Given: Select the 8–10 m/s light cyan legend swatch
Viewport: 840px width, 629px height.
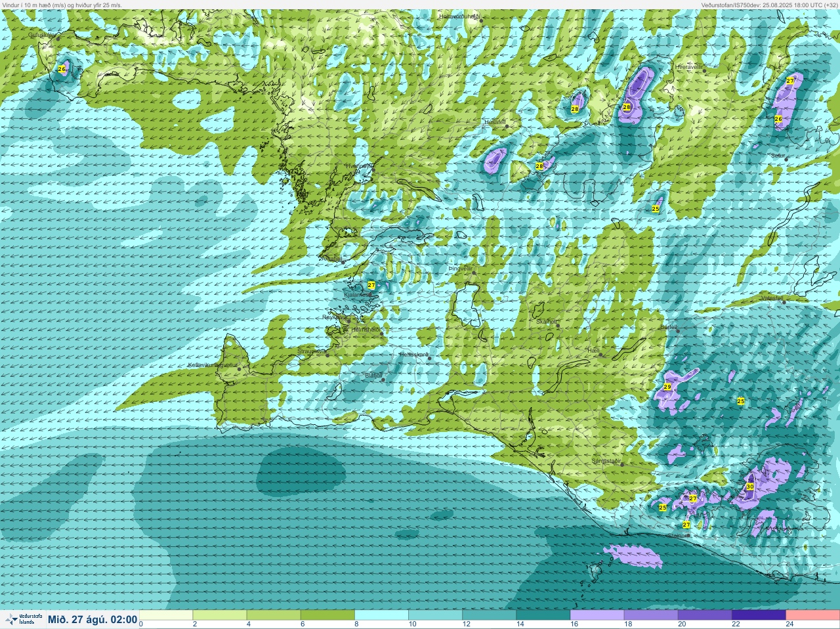Looking at the screenshot, I should 381,615.
